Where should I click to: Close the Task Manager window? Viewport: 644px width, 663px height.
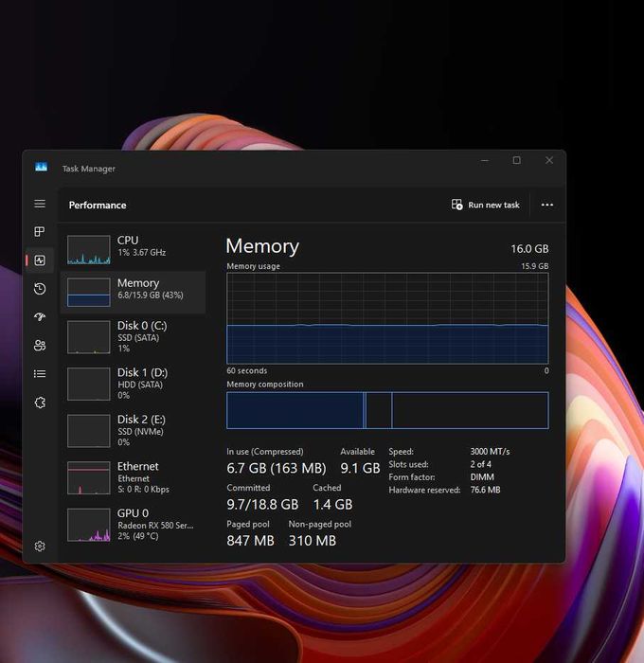(549, 161)
